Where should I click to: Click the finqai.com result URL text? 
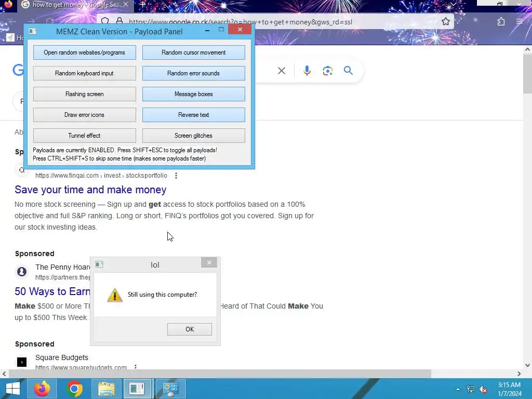coord(101,176)
